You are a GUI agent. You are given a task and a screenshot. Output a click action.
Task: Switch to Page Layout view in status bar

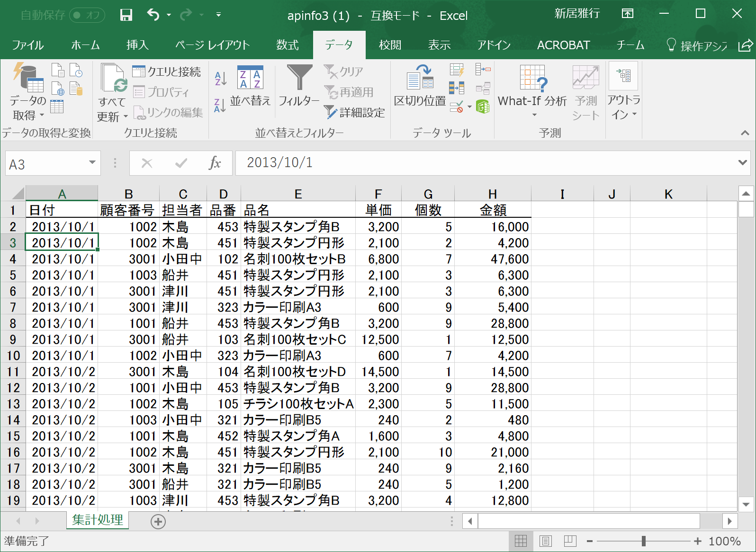point(545,541)
